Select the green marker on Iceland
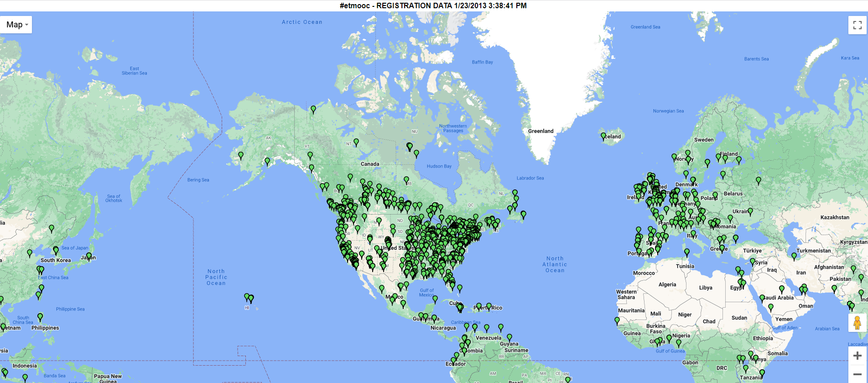Screen dimensions: 868x383 click(603, 136)
